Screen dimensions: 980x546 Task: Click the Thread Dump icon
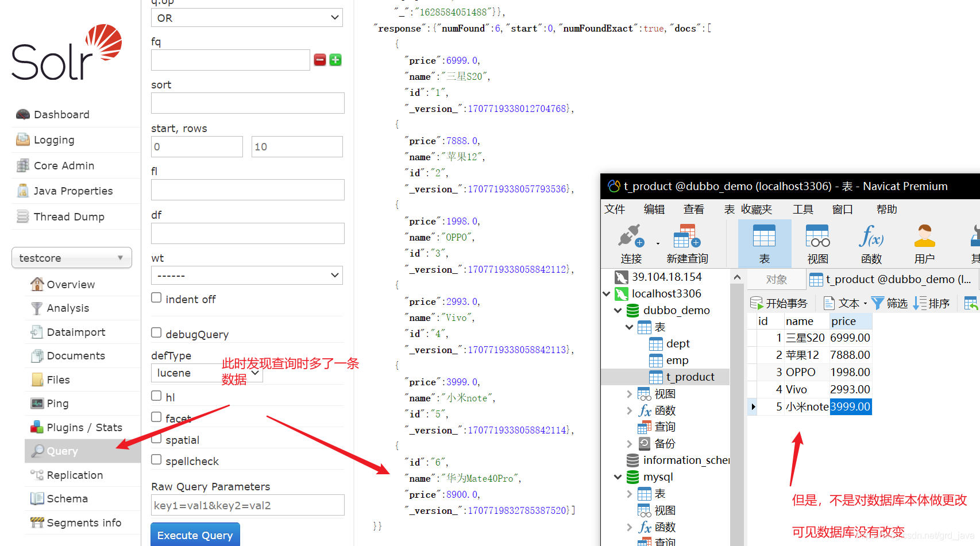coord(23,216)
